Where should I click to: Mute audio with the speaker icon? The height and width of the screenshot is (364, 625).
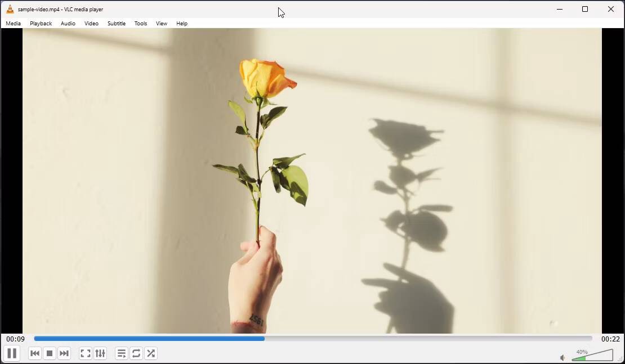[x=562, y=358]
